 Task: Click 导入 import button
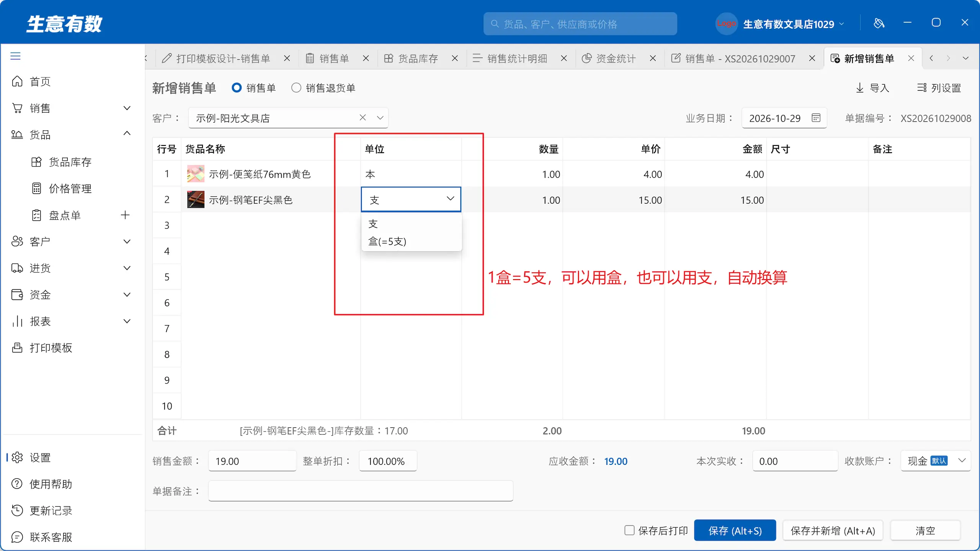coord(872,88)
